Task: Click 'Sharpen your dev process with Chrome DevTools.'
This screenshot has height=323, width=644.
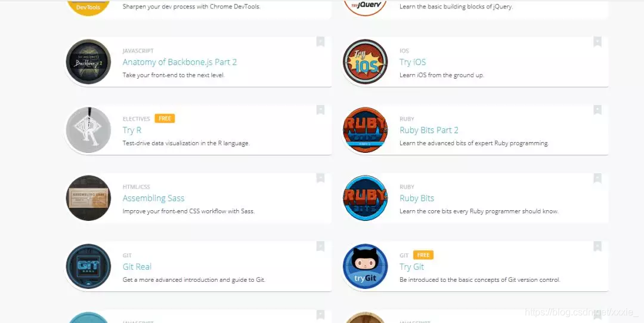Action: click(191, 7)
